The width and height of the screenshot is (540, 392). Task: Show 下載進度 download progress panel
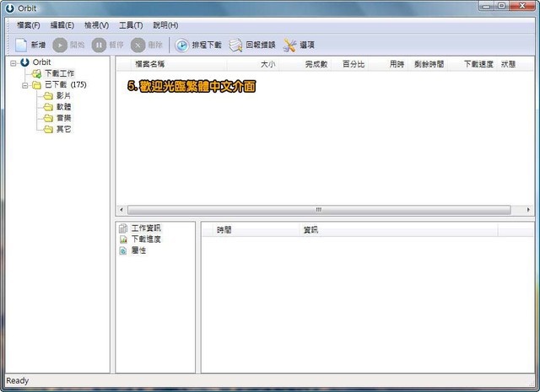tap(146, 239)
